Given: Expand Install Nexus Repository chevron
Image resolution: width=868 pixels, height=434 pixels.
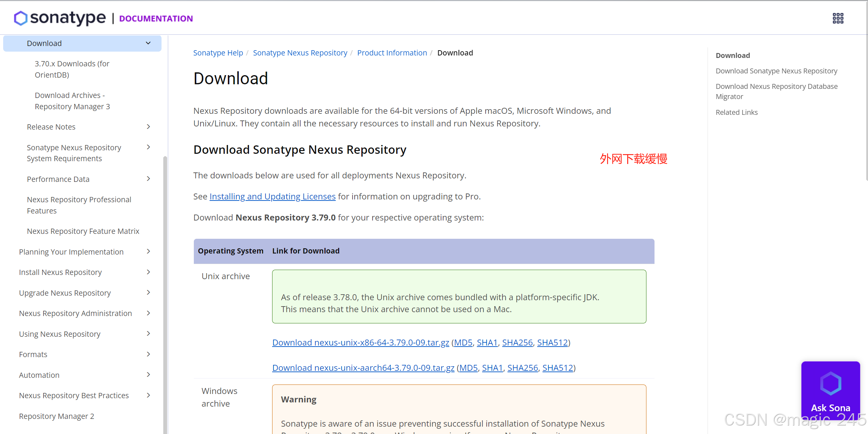Looking at the screenshot, I should point(148,272).
